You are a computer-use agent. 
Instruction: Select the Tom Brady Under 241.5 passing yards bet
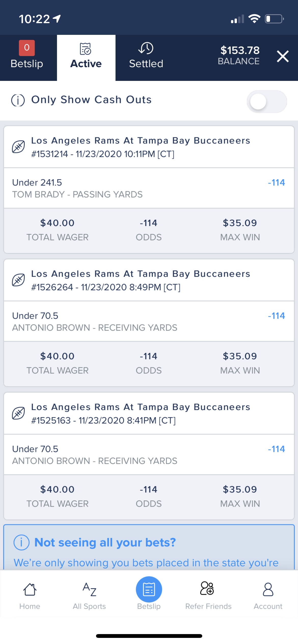coord(149,188)
